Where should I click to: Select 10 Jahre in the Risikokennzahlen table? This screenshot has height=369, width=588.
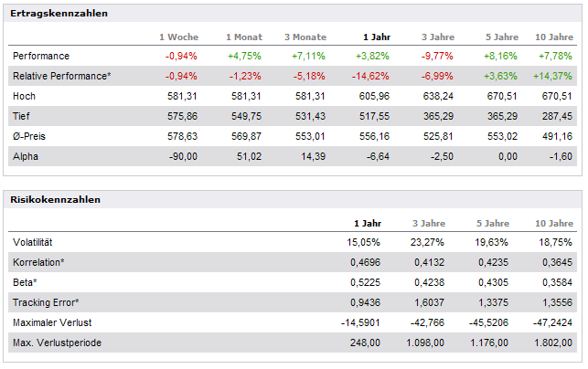(x=554, y=223)
